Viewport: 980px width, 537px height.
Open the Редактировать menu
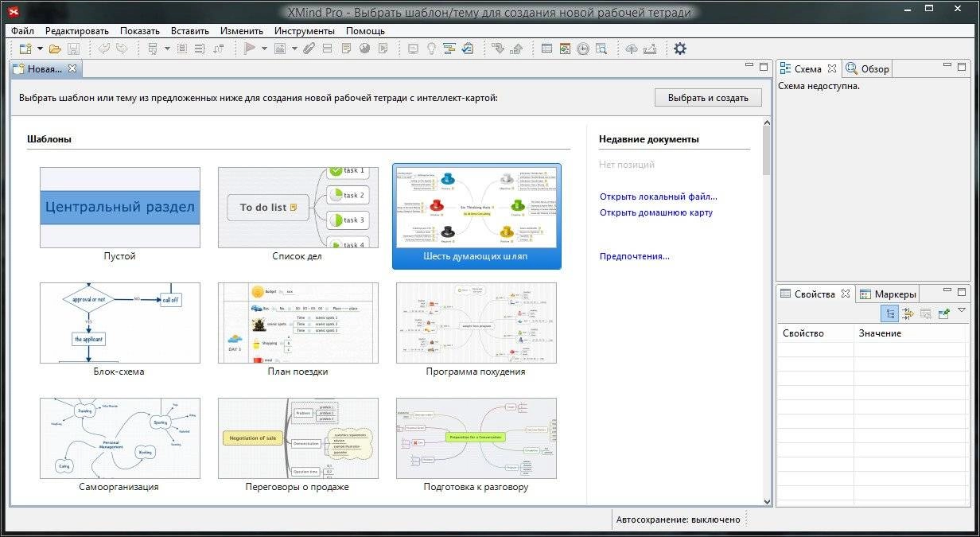click(x=77, y=31)
